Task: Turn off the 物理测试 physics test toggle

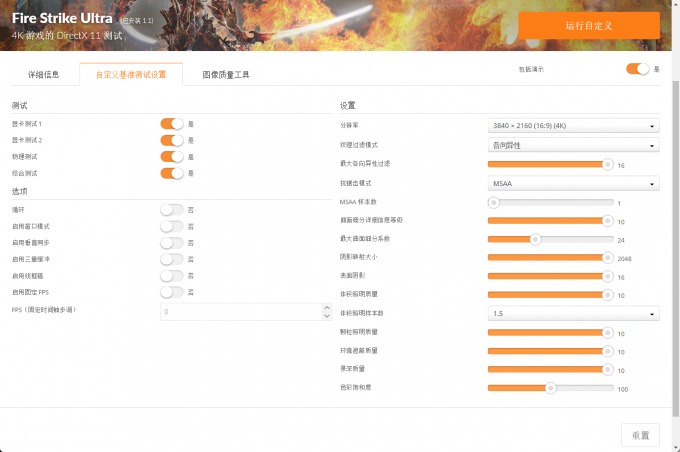Action: pos(172,157)
